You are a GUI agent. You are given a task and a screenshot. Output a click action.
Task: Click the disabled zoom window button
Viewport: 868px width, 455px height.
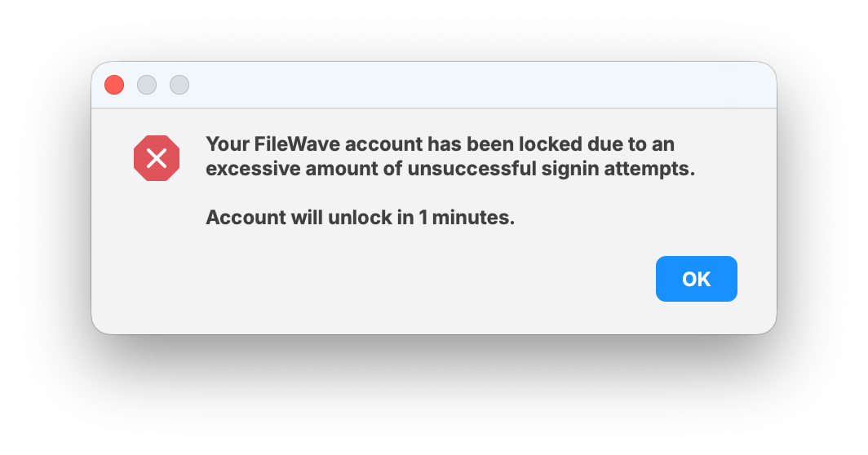point(179,85)
